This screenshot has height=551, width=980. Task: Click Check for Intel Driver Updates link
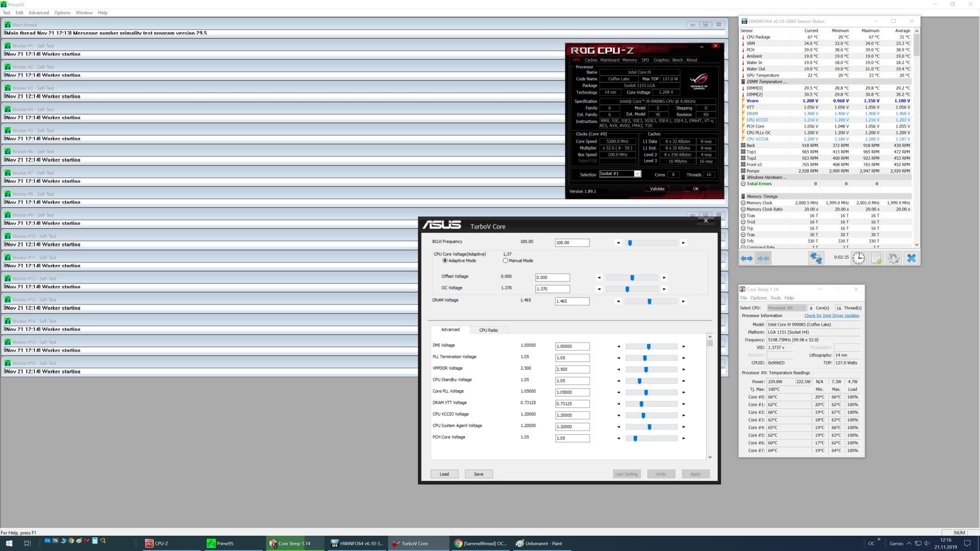tap(831, 316)
